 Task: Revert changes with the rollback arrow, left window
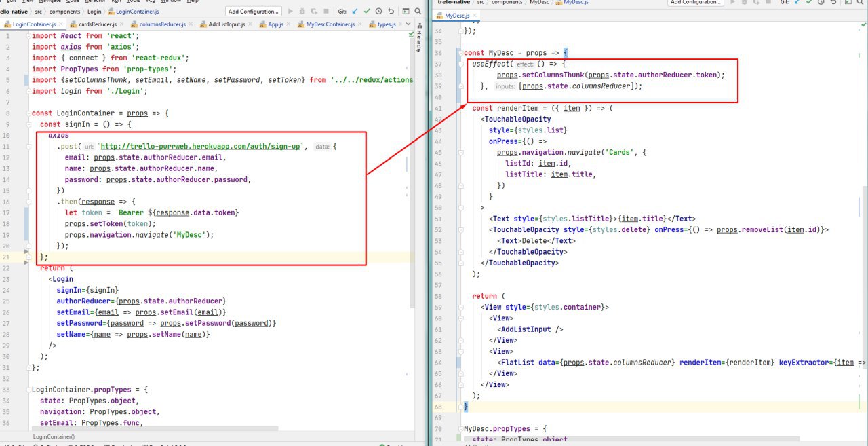pyautogui.click(x=391, y=11)
